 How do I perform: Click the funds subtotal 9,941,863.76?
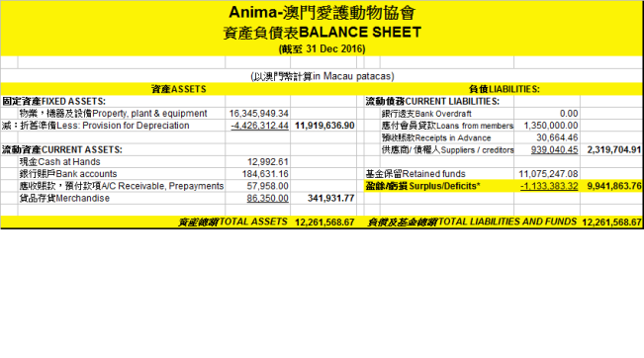pos(614,186)
